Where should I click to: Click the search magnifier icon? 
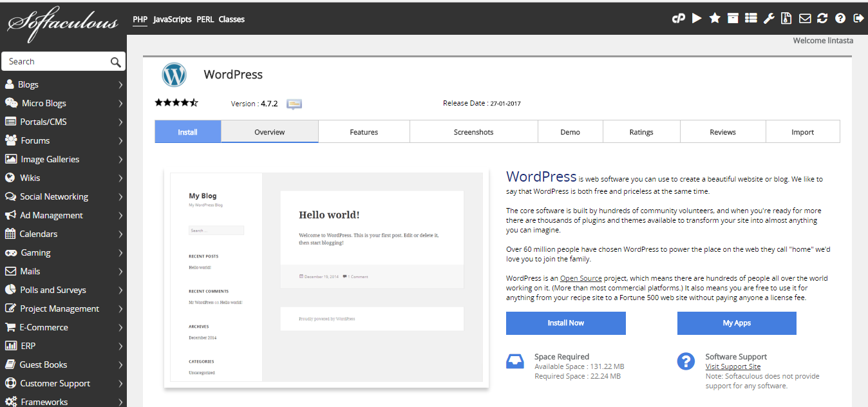tap(115, 62)
